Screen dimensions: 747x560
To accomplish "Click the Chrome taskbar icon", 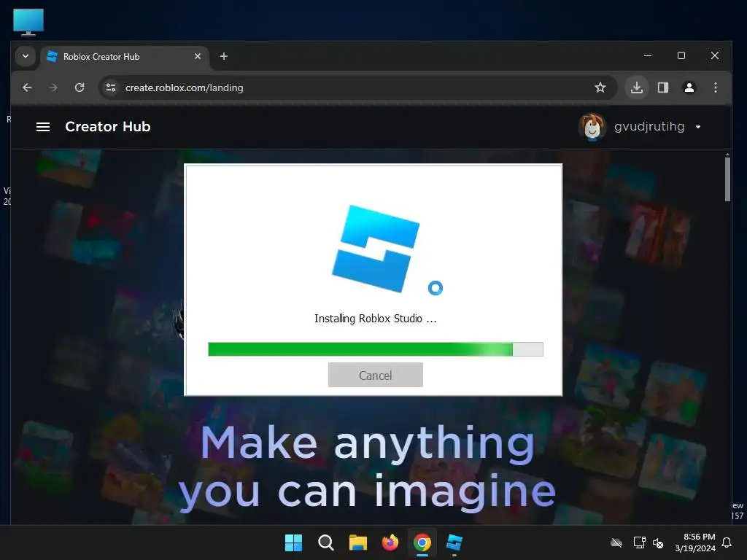I will coord(422,542).
